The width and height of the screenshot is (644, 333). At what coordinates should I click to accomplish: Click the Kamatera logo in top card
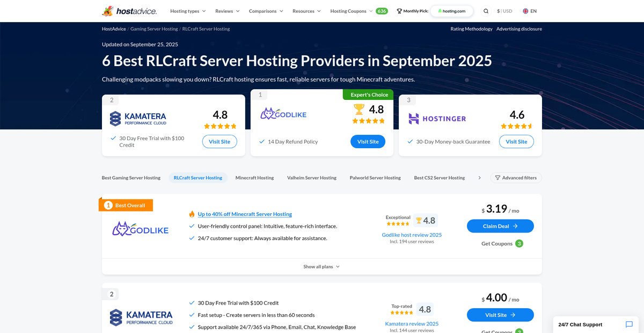pyautogui.click(x=138, y=119)
